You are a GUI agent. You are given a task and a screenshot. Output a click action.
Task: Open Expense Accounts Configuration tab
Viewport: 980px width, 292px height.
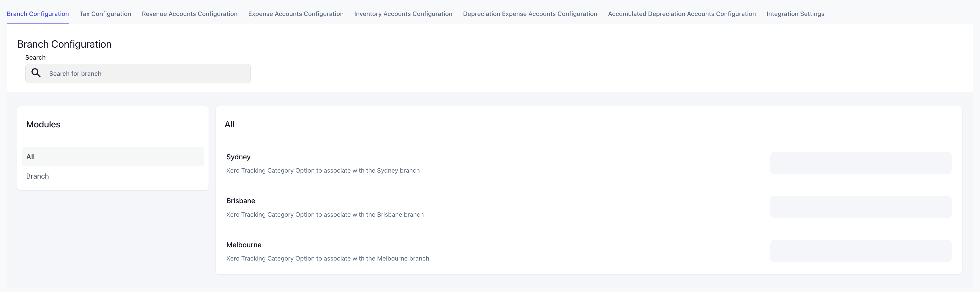point(296,14)
